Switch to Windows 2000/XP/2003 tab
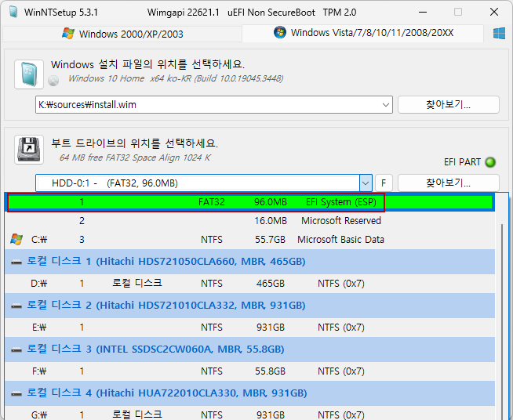The image size is (513, 420). coord(122,34)
